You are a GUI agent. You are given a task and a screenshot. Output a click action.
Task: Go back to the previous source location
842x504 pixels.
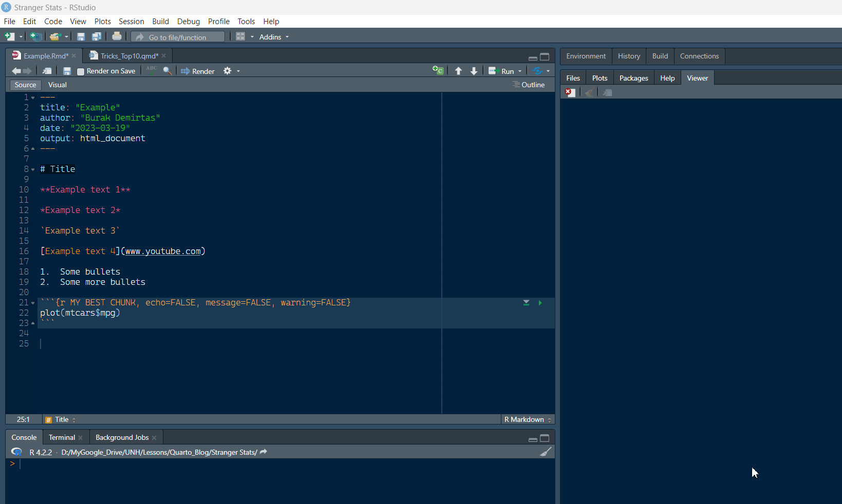pyautogui.click(x=16, y=71)
